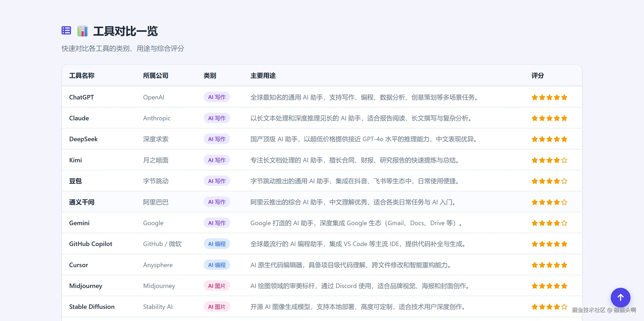This screenshot has width=644, height=321.
Task: Click the Cursor tool name
Action: (x=79, y=265)
